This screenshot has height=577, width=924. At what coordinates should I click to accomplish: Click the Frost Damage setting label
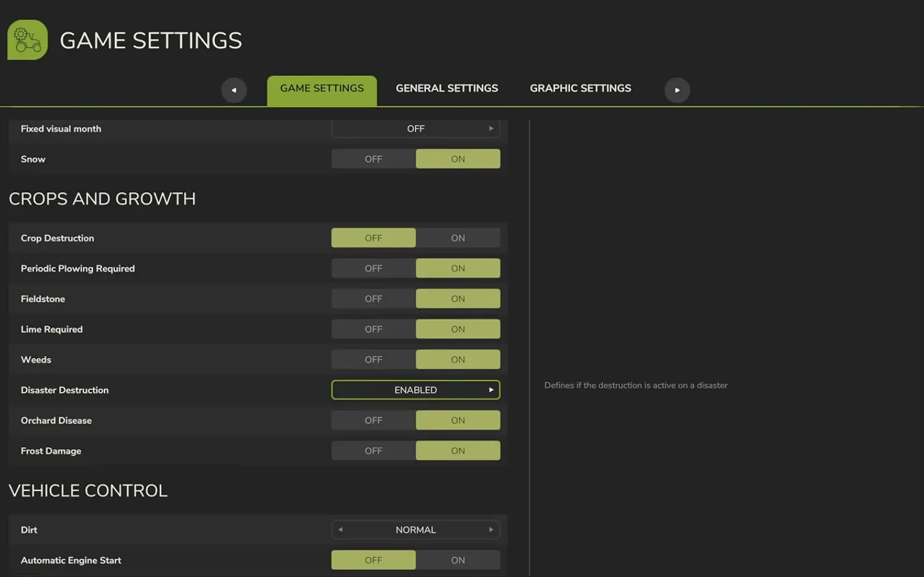pyautogui.click(x=51, y=451)
